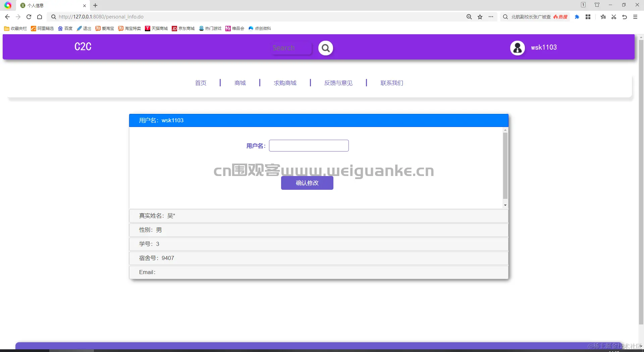Expand the Email row
Screen dimensions: 644x352
pos(319,272)
